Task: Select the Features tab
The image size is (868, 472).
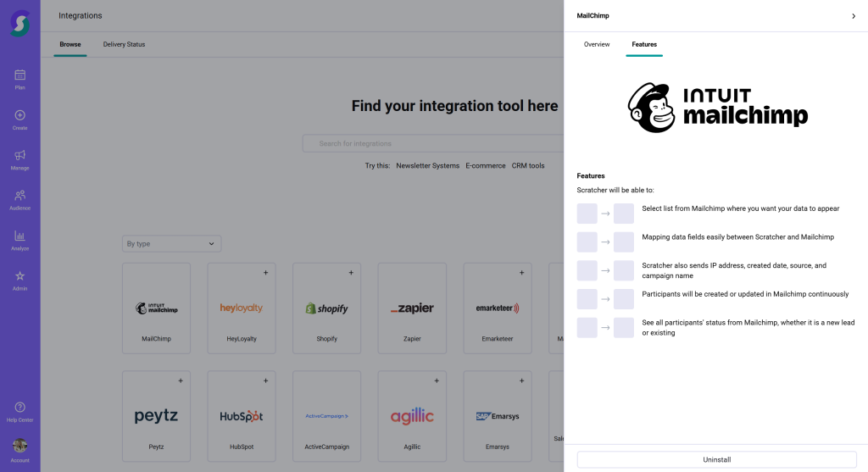Action: coord(644,44)
